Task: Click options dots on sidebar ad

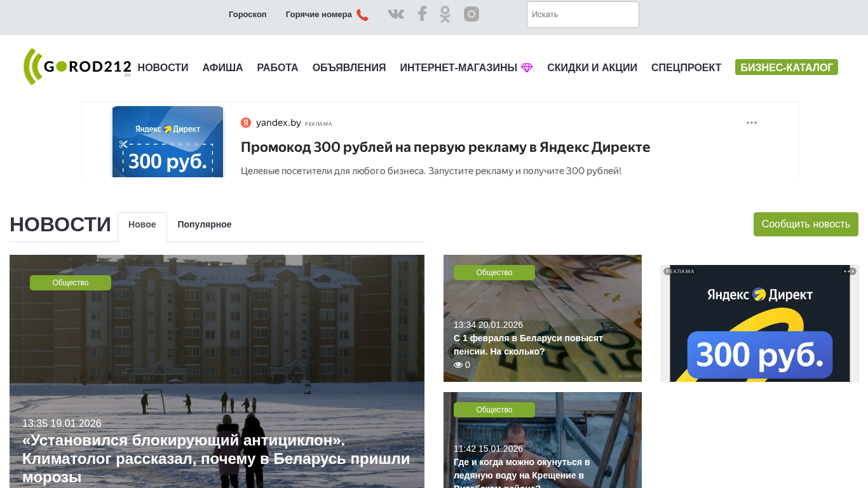Action: pos(850,271)
